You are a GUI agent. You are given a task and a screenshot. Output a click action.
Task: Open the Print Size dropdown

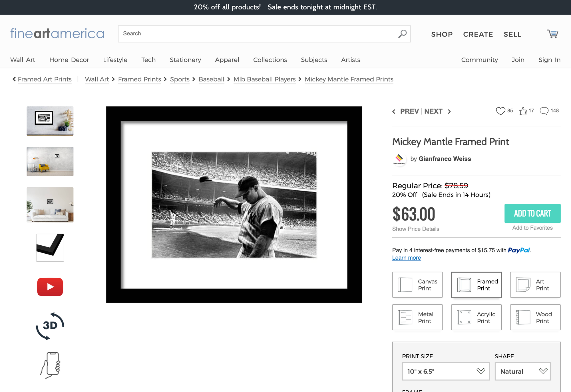tap(446, 371)
